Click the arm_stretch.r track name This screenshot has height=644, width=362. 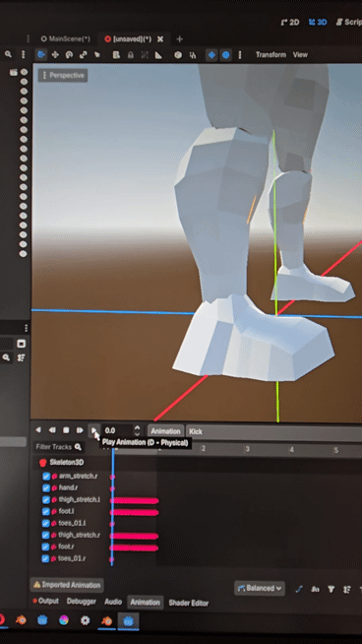point(78,477)
